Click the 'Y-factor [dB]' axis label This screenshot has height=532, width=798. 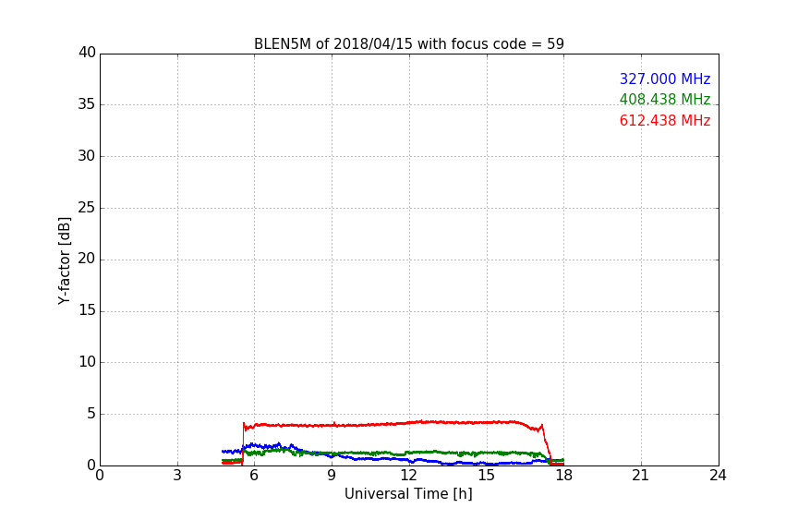pos(64,260)
